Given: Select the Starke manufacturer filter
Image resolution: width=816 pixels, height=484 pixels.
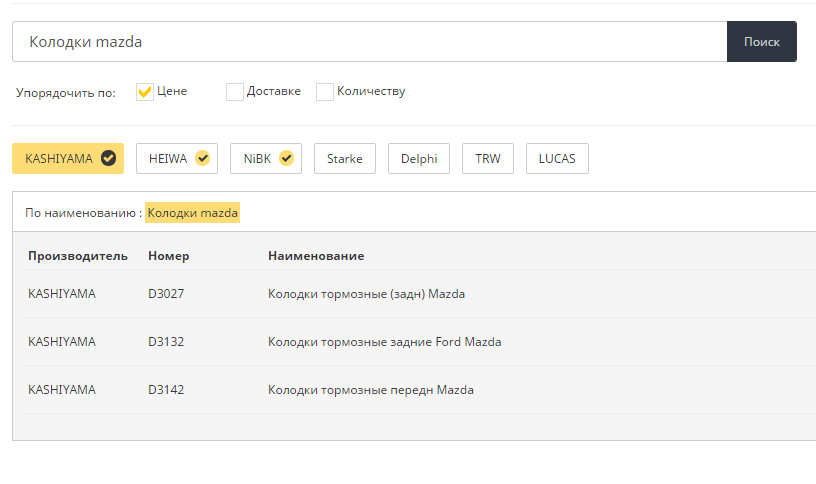Looking at the screenshot, I should click(345, 158).
